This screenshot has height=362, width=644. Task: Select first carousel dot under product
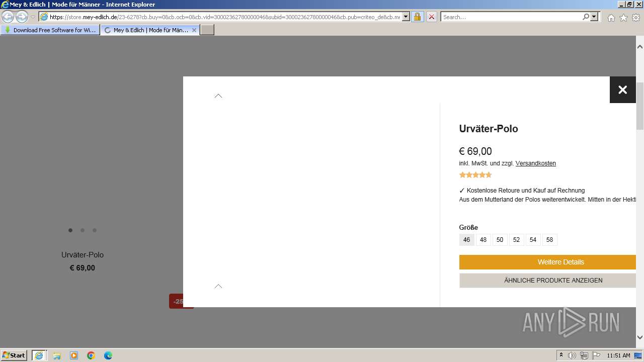(x=70, y=230)
